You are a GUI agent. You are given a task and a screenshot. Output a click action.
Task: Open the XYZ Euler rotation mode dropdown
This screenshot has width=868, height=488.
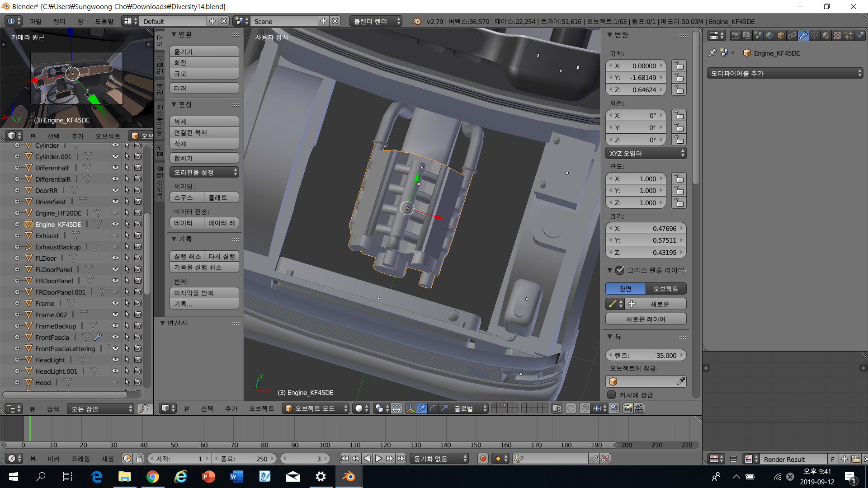coord(646,153)
